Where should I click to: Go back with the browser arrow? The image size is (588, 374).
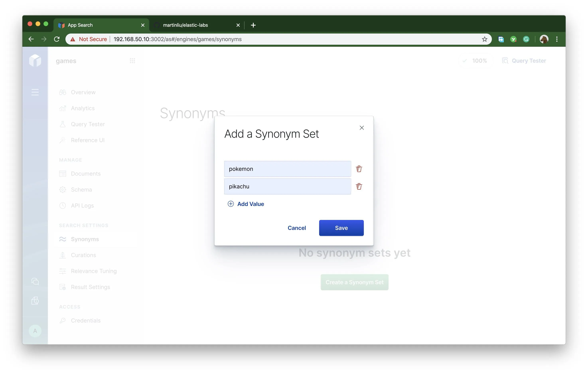[31, 39]
